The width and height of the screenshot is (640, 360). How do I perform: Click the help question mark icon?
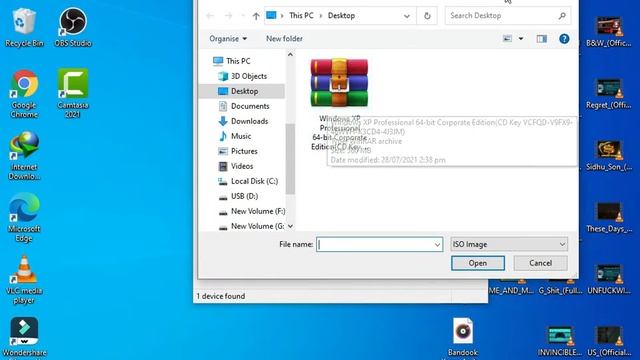[x=564, y=39]
